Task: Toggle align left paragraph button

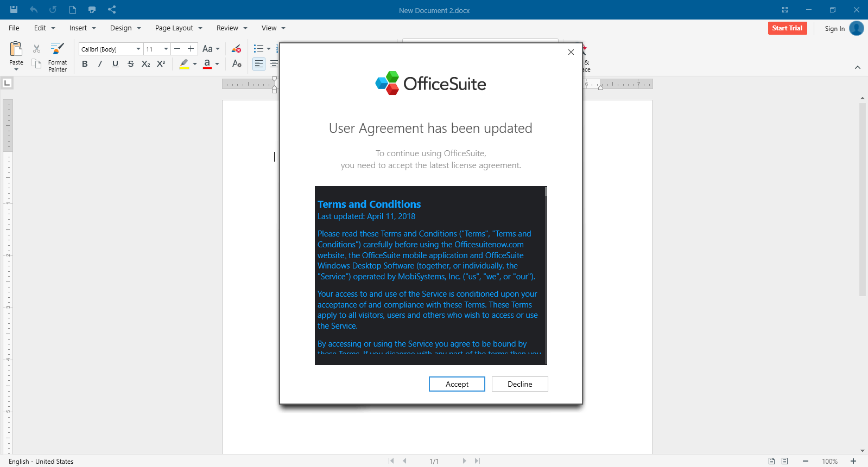Action: 259,64
